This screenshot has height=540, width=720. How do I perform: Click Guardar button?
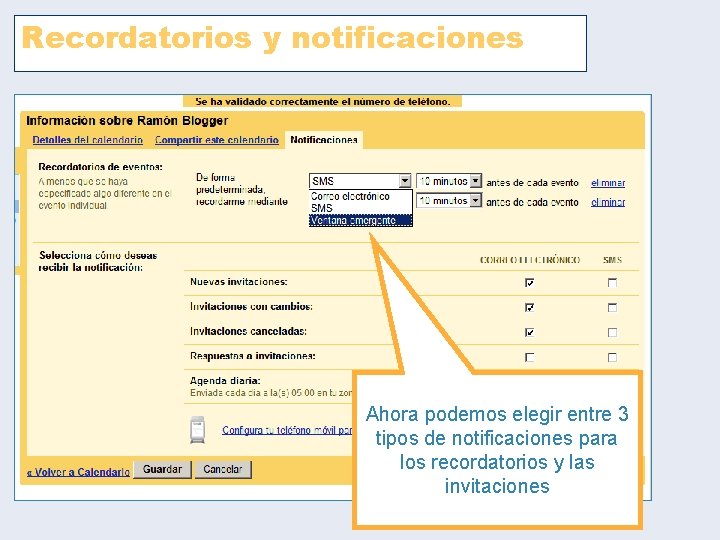point(162,469)
